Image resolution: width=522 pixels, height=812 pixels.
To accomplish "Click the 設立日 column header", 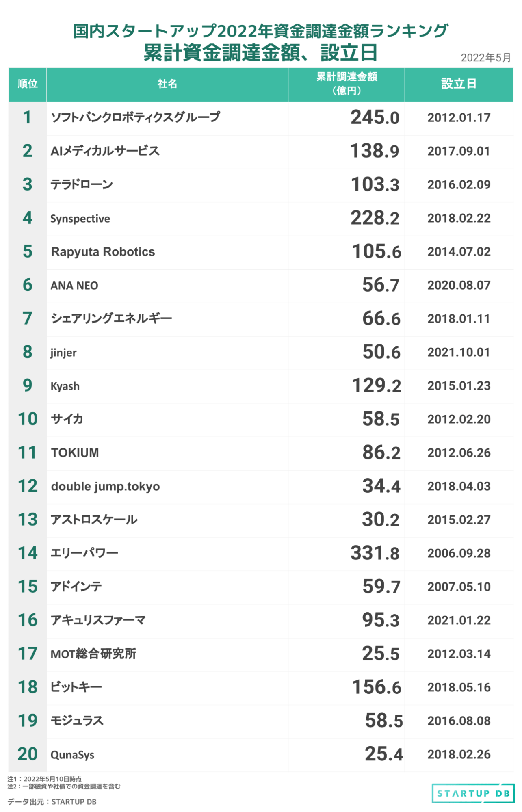I will [459, 84].
